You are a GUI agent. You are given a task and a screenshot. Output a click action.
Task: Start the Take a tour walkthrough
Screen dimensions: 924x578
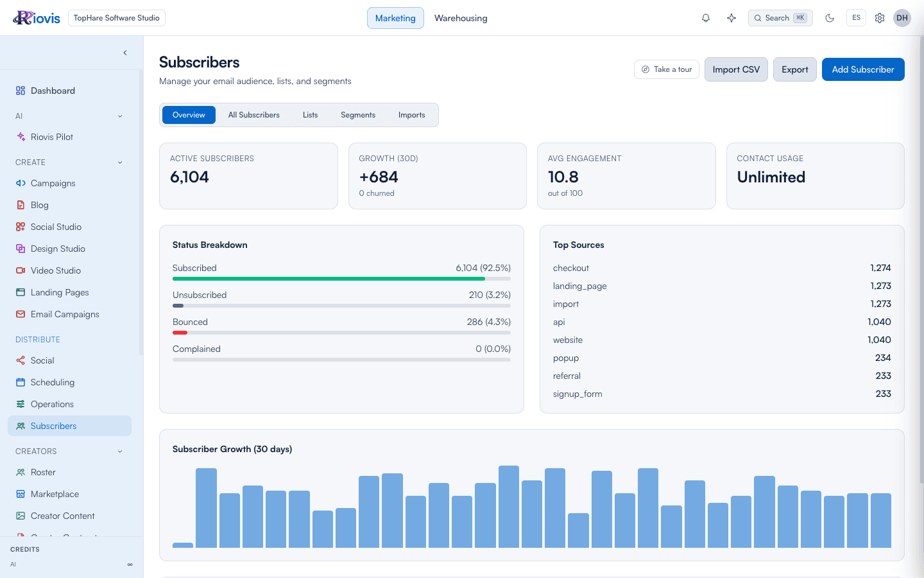coord(667,69)
